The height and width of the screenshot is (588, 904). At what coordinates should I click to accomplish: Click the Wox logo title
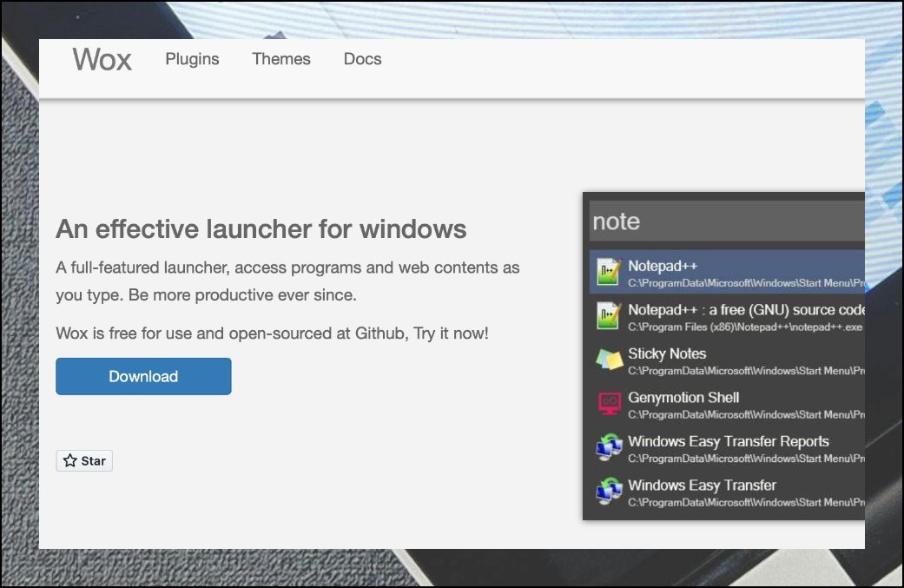coord(102,59)
